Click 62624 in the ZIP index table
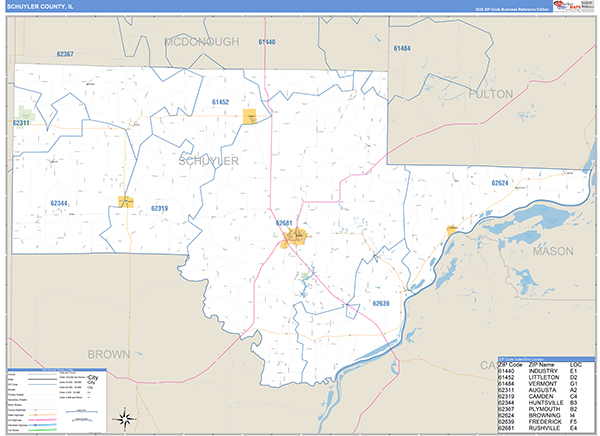600x436 pixels. pyautogui.click(x=506, y=416)
